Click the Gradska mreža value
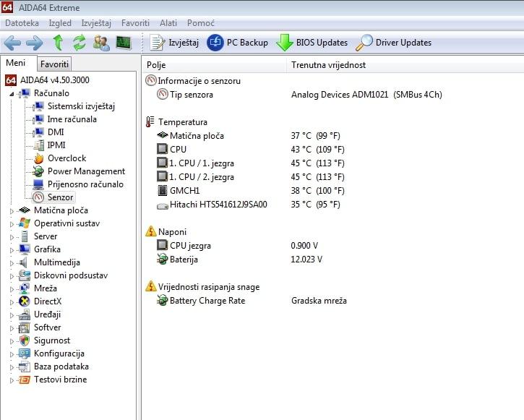 tap(319, 301)
